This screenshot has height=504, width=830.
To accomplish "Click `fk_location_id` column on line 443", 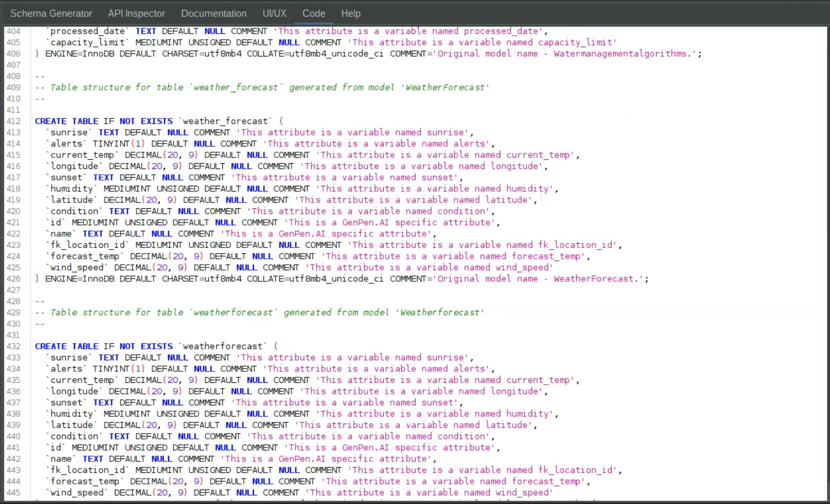I will pos(88,469).
